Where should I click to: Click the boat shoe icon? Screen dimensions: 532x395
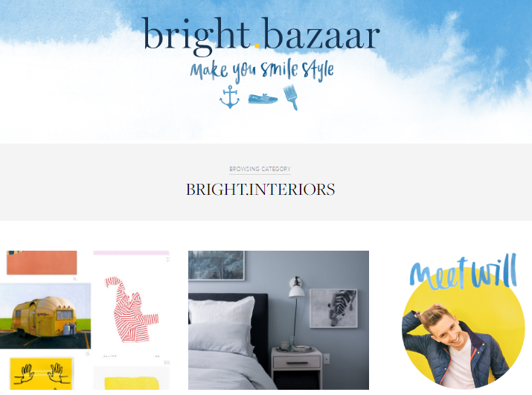(x=263, y=99)
